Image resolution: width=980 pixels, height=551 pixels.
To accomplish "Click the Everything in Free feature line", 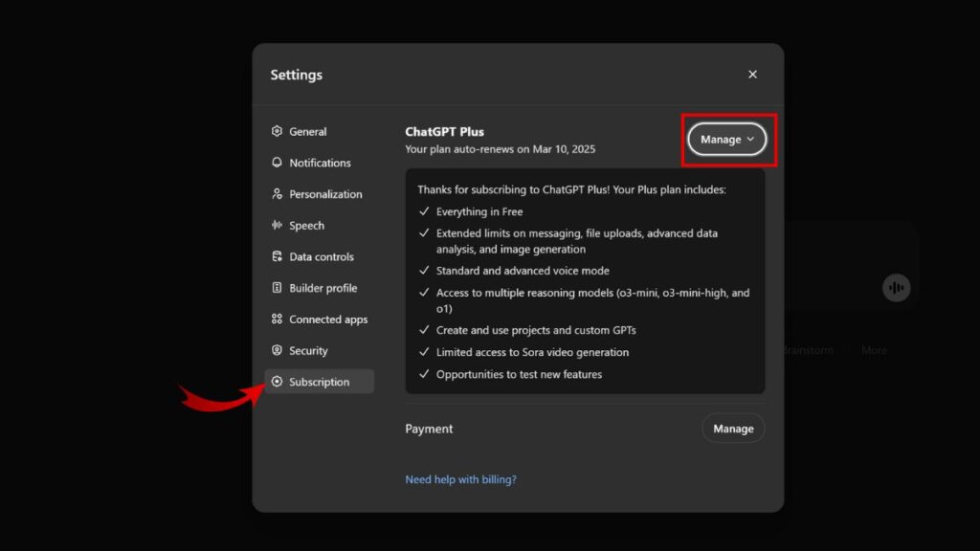I will pyautogui.click(x=479, y=211).
